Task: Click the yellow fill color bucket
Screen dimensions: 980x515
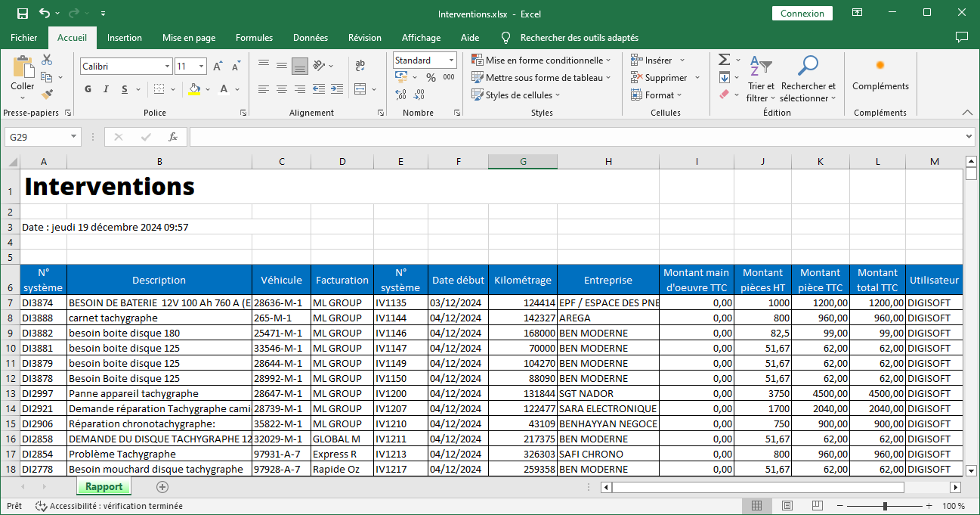Action: (195, 89)
